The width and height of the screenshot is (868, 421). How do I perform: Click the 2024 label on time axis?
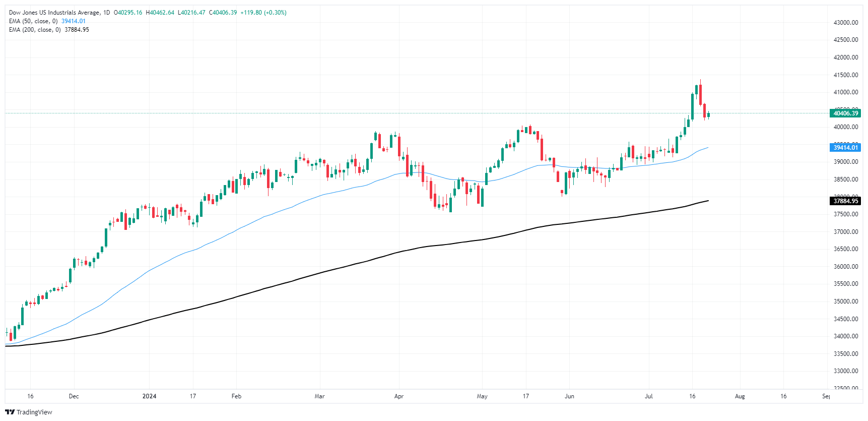tap(149, 396)
